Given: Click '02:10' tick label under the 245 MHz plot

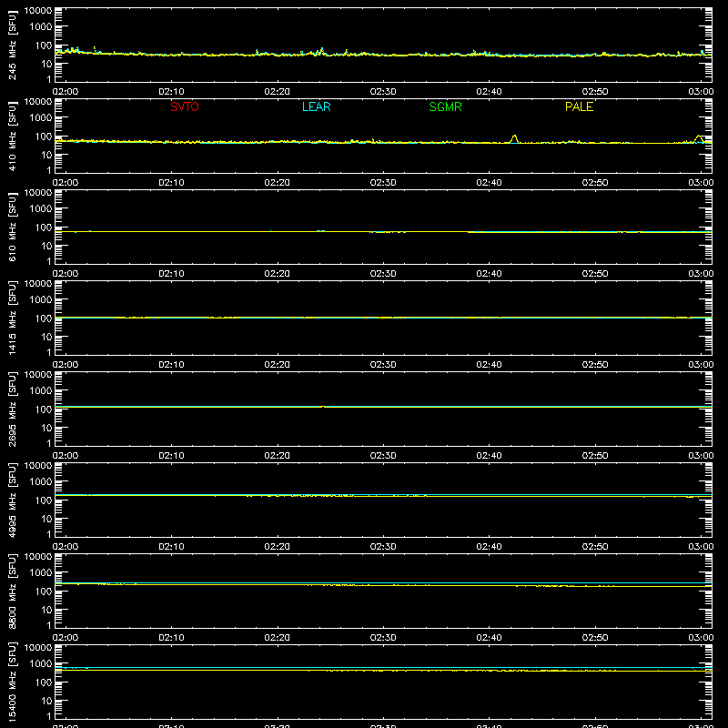Looking at the screenshot, I should point(171,92).
